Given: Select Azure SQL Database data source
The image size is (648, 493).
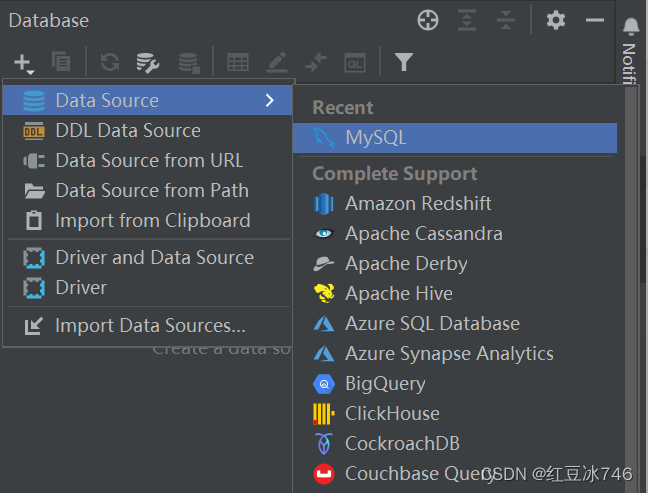Looking at the screenshot, I should pos(455,324).
